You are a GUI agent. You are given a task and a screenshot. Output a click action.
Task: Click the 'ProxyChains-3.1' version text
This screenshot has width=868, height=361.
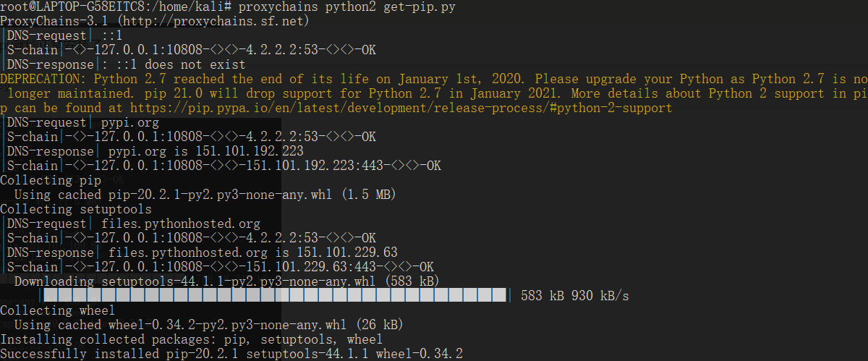click(x=54, y=21)
